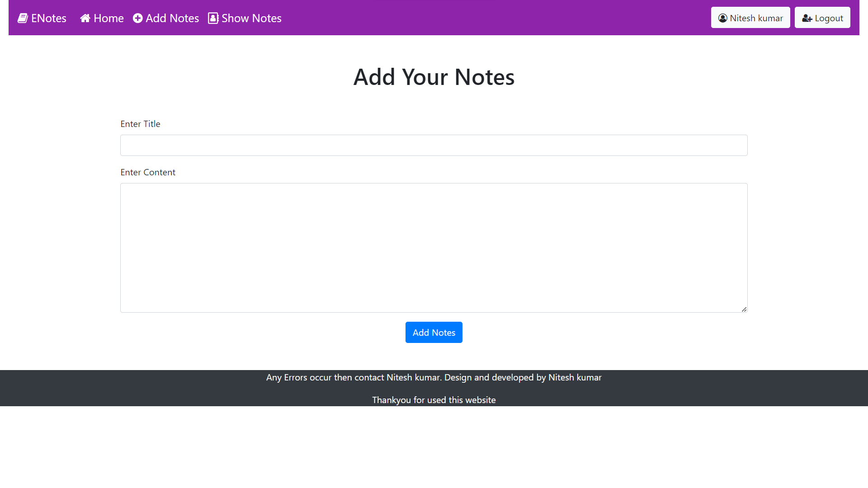
Task: Click the book icon next to ENotes
Action: tap(23, 18)
